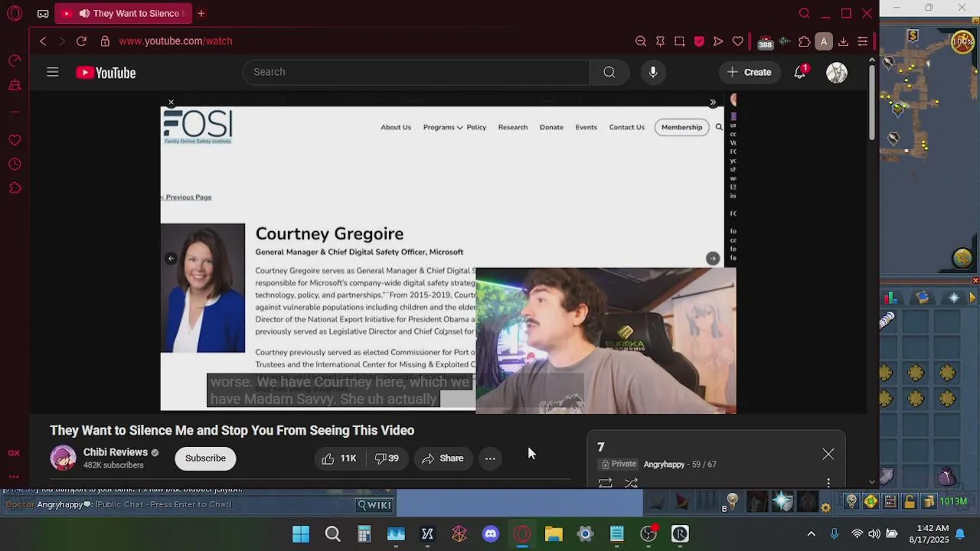
Task: Focus the youtube.com address bar
Action: [175, 41]
